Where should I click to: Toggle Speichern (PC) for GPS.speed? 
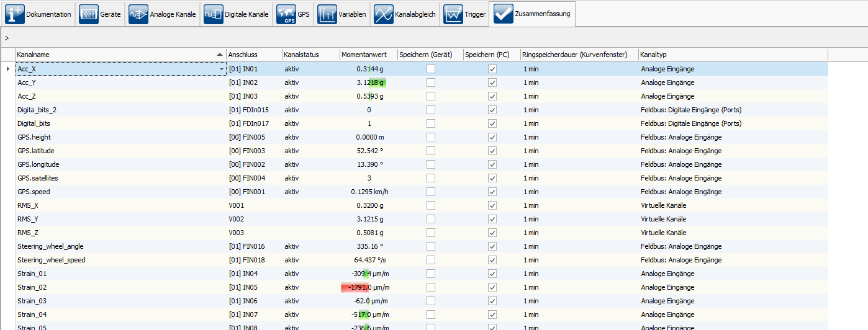click(x=492, y=192)
